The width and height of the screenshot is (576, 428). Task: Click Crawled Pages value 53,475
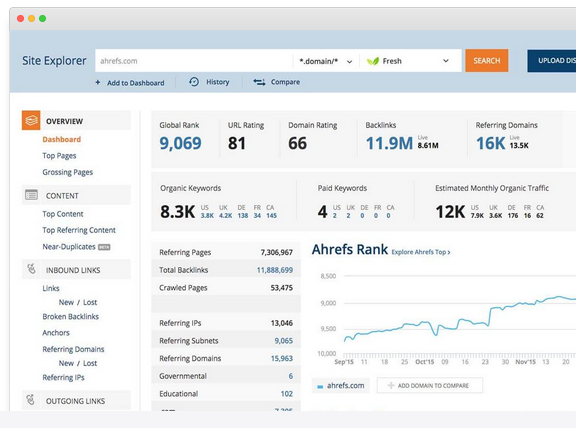[x=282, y=288]
